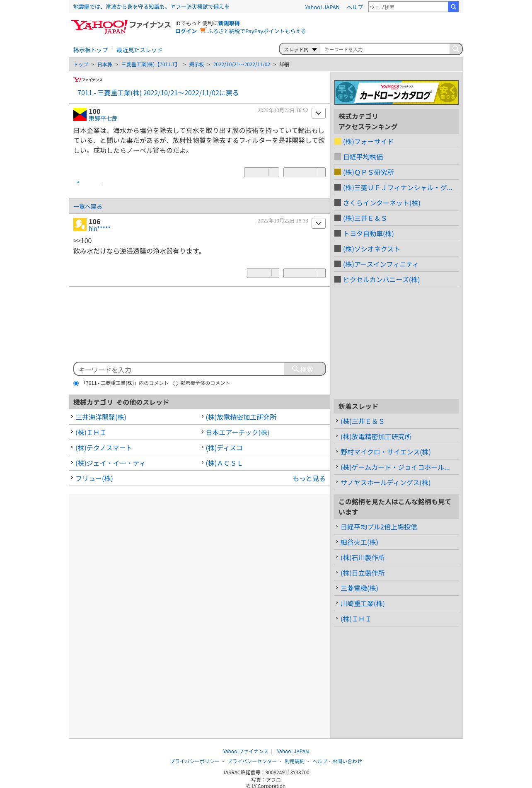The width and height of the screenshot is (532, 788).
Task: Open サノヤスホールディングス(株) new thread
Action: (385, 483)
